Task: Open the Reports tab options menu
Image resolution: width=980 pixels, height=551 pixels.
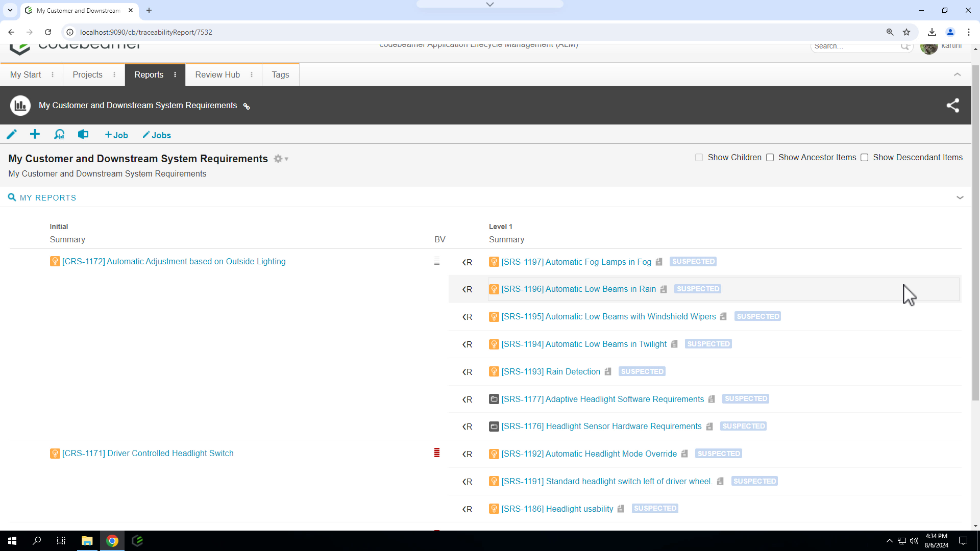Action: coord(175,74)
